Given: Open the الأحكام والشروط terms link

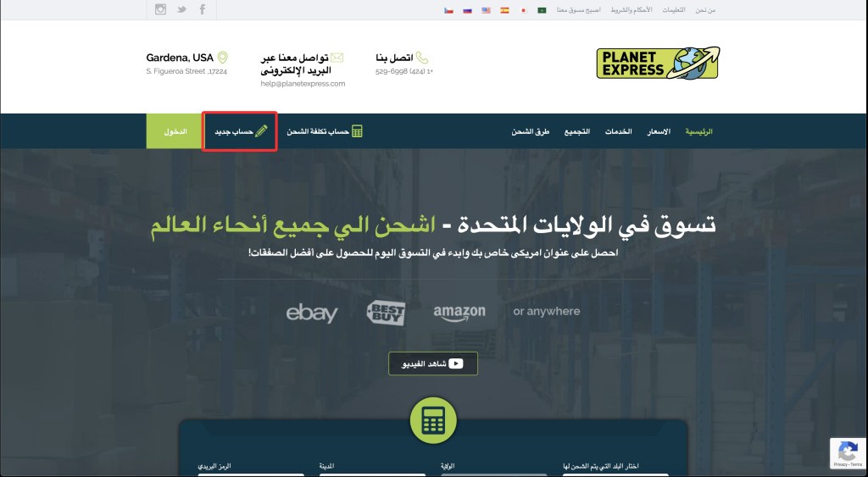Looking at the screenshot, I should (x=631, y=10).
